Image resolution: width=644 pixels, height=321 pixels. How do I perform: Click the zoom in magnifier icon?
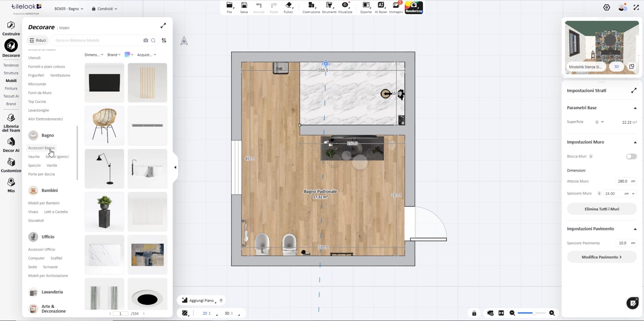(552, 313)
